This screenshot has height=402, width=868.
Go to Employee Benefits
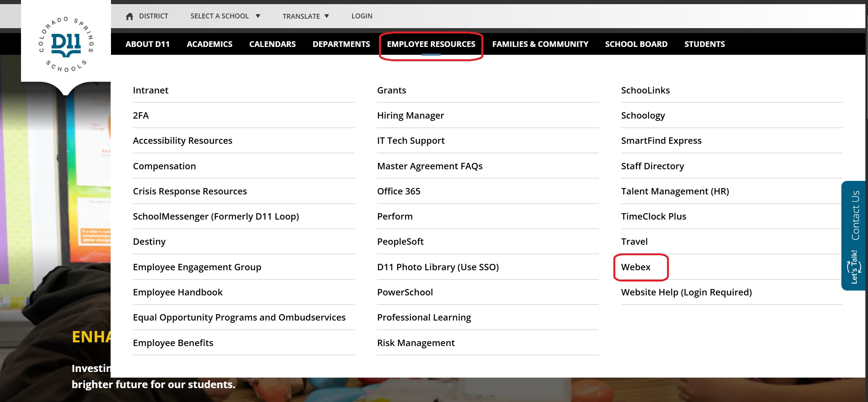[173, 343]
